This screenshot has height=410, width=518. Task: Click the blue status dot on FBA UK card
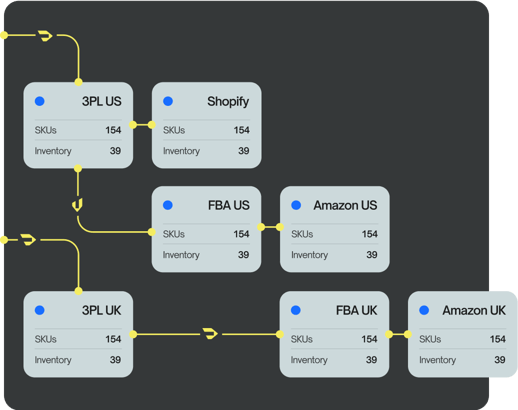click(296, 310)
